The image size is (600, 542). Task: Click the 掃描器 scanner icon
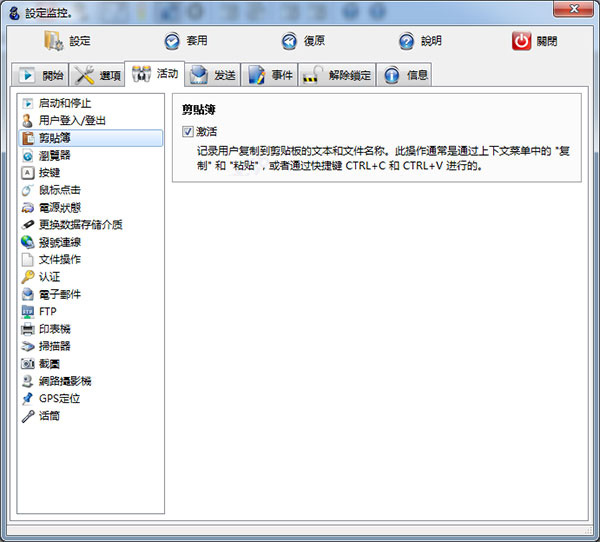point(28,346)
